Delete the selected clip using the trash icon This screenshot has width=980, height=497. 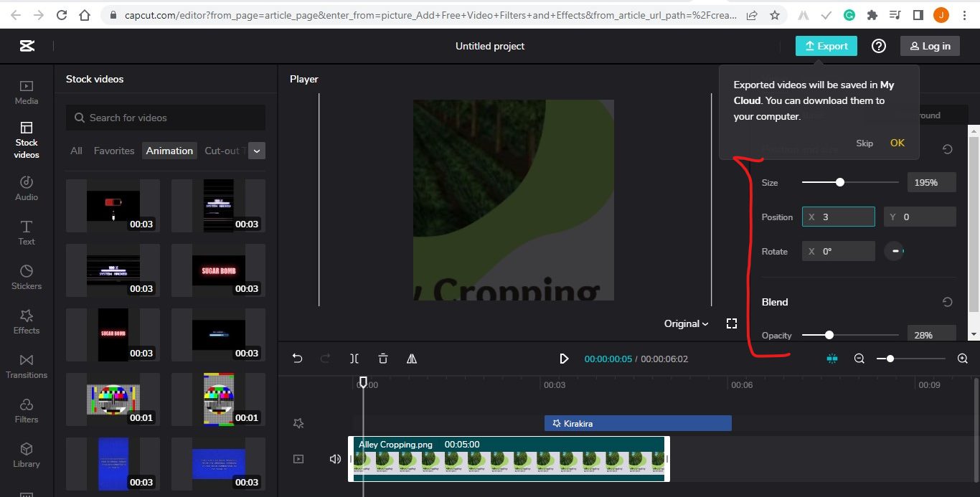tap(383, 358)
